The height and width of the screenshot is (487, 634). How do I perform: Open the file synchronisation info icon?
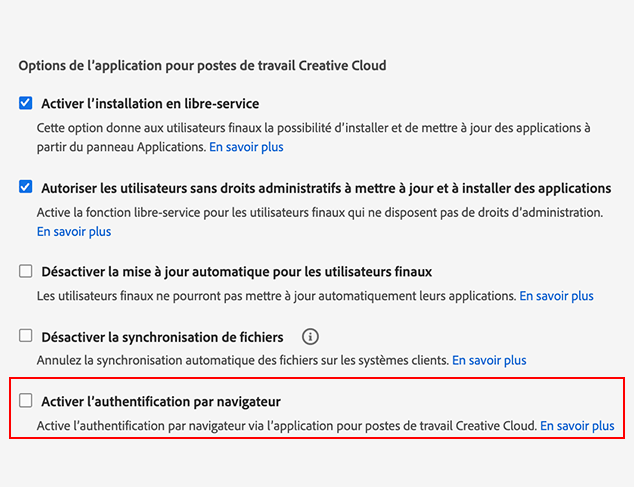(x=310, y=337)
